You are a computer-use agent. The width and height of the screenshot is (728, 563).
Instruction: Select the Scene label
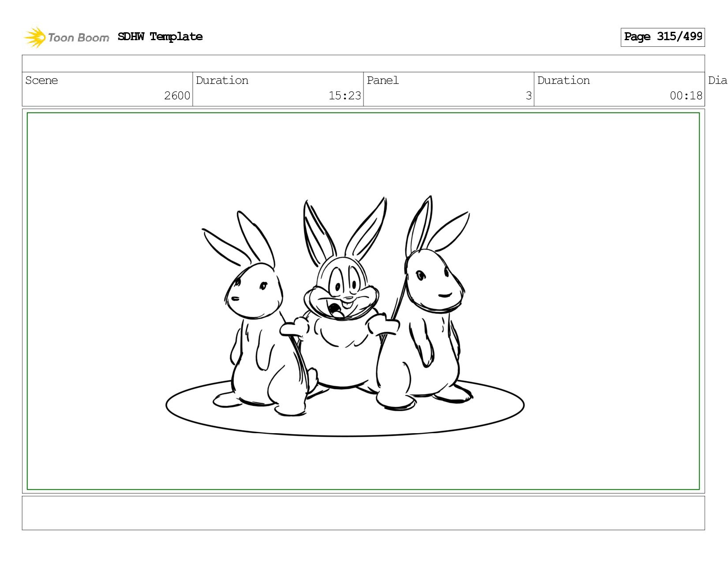[41, 80]
